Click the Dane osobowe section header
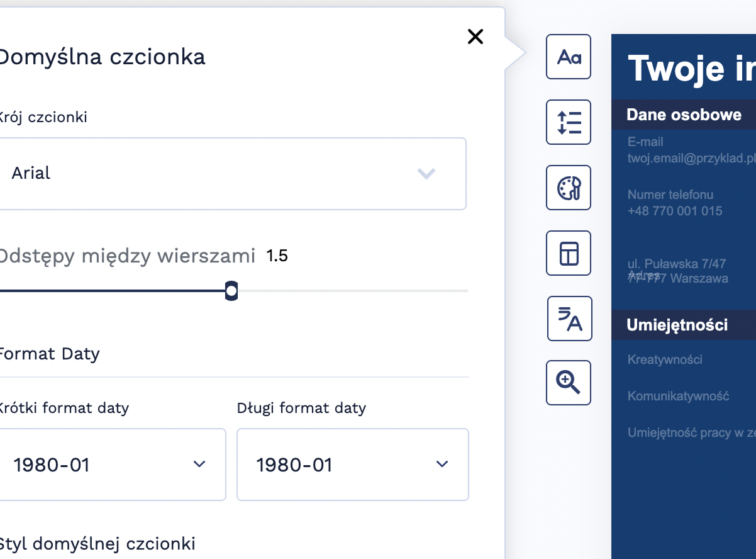This screenshot has width=756, height=559. 684,115
